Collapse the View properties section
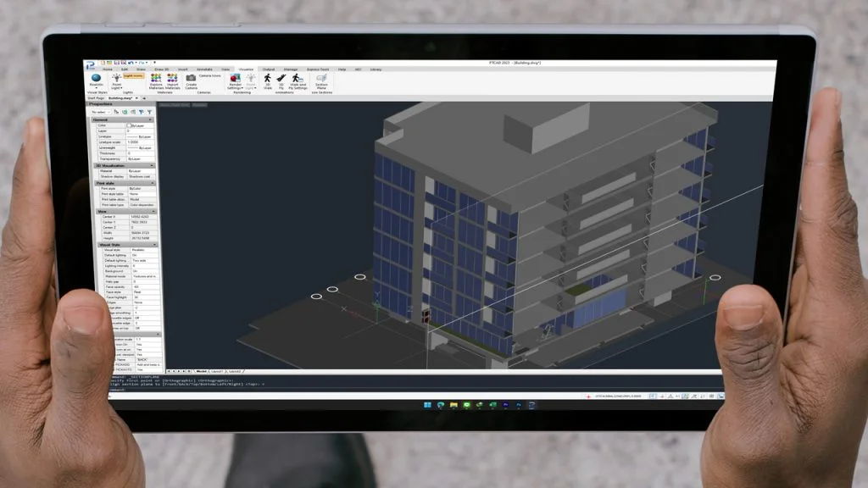Image resolution: width=868 pixels, height=488 pixels. 154,211
